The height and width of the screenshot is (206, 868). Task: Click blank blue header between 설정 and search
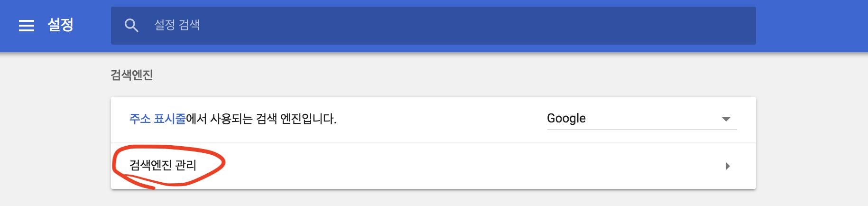pos(92,26)
